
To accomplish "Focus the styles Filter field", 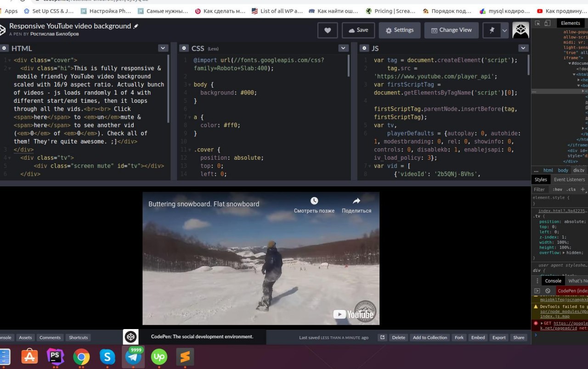I will pyautogui.click(x=540, y=189).
